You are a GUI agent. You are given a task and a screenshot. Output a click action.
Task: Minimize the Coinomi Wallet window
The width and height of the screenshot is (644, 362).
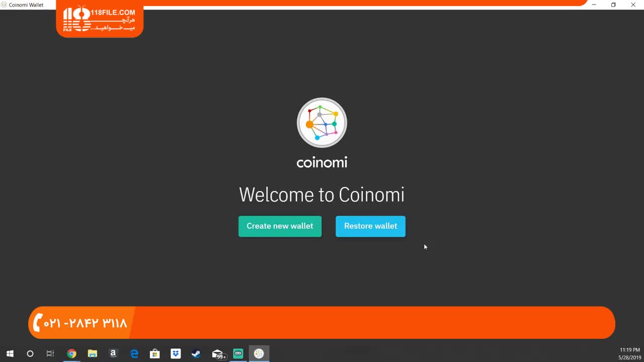[594, 5]
